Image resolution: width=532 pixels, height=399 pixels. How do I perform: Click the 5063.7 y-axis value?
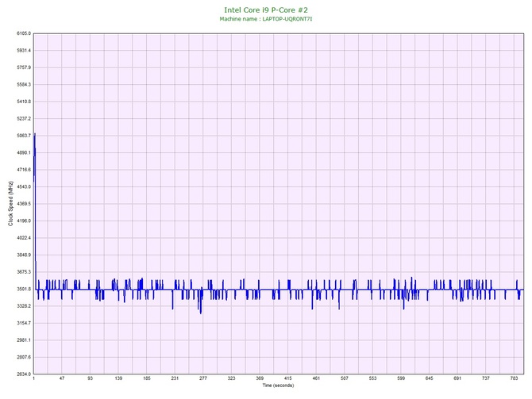[24, 136]
